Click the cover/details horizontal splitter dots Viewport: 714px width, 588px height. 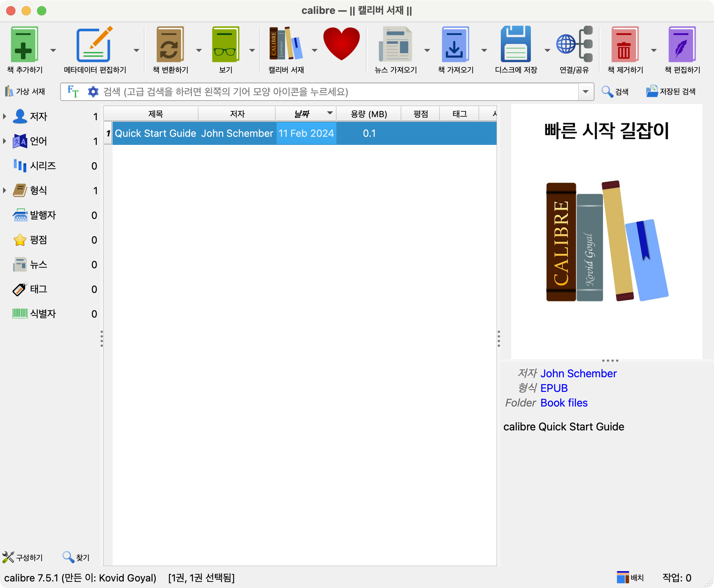point(610,361)
